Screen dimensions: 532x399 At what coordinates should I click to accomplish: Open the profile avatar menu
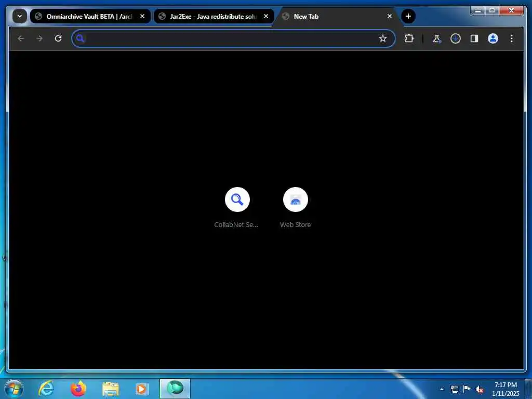tap(493, 38)
